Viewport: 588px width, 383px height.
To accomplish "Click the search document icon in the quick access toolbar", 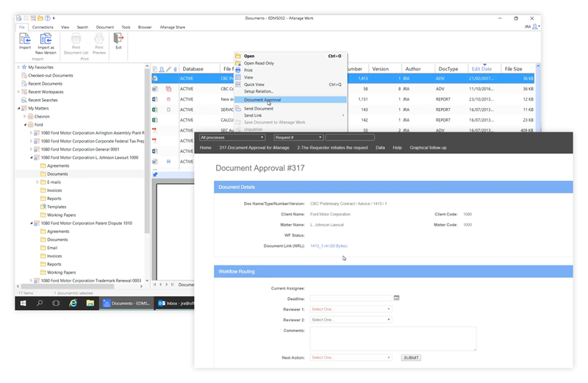I will pyautogui.click(x=33, y=18).
